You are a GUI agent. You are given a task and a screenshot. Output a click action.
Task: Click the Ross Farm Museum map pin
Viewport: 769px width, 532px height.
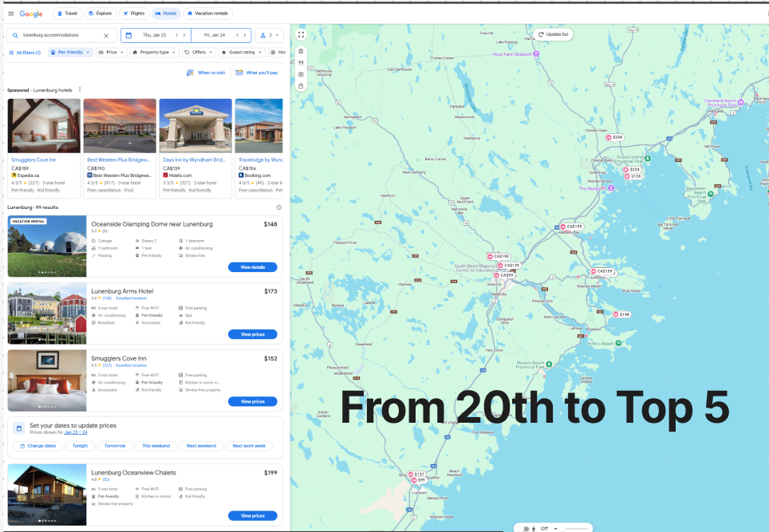(x=536, y=54)
